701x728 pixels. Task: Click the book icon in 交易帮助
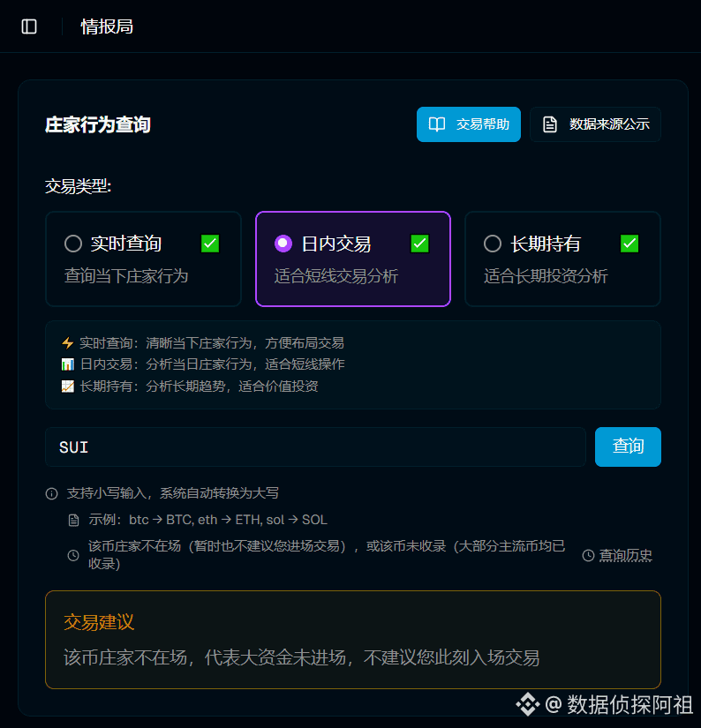[437, 124]
